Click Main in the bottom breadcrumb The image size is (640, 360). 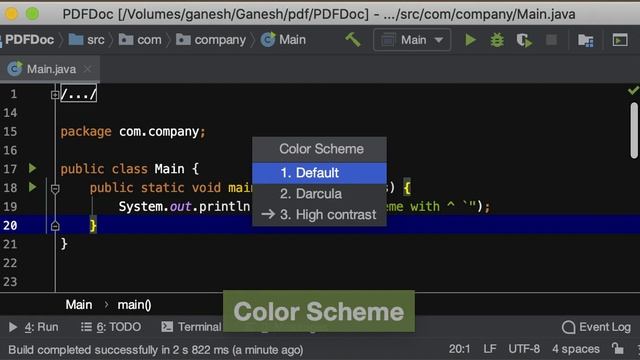click(79, 305)
